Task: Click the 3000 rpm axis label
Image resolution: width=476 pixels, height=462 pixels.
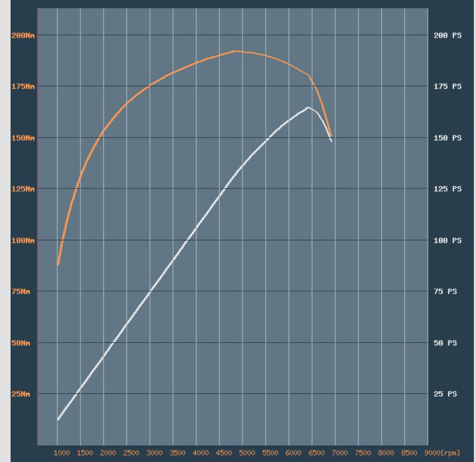Action: (x=154, y=453)
